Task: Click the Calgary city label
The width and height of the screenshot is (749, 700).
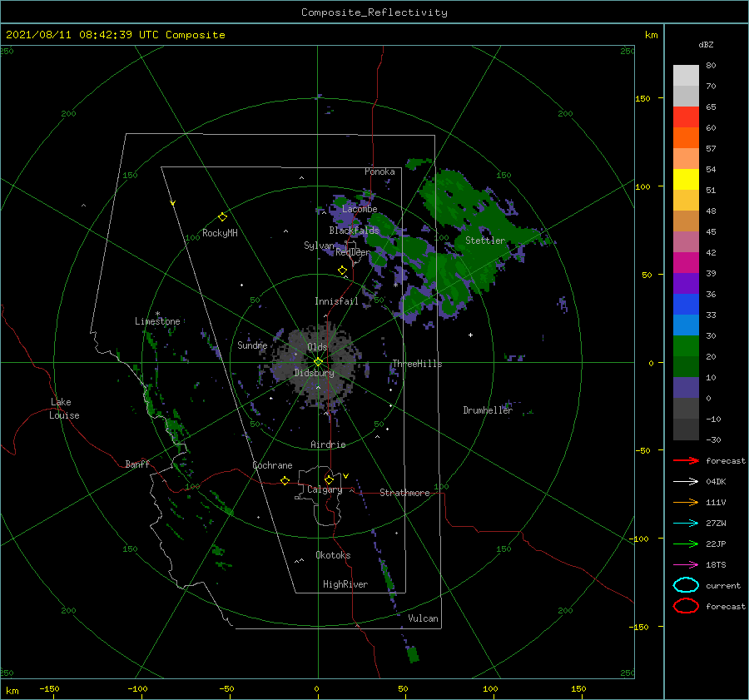Action: click(325, 489)
